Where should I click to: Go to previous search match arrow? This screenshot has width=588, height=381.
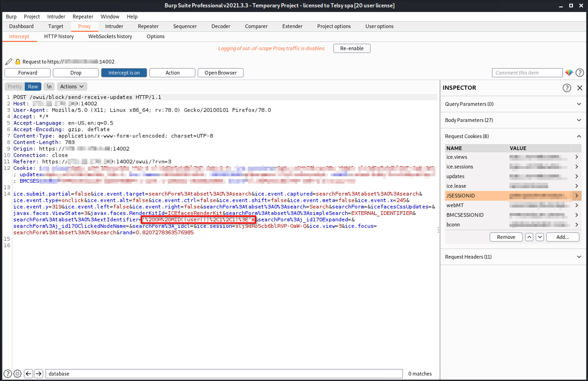(28, 373)
